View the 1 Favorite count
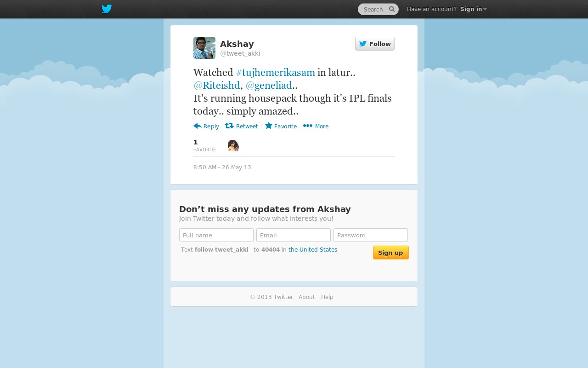The width and height of the screenshot is (588, 368). pyautogui.click(x=205, y=146)
